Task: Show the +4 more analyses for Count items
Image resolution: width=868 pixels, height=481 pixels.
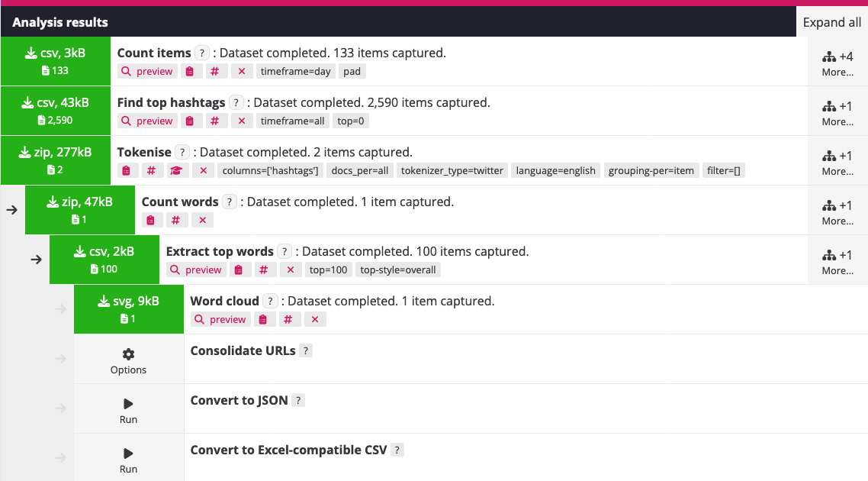Action: tap(837, 63)
